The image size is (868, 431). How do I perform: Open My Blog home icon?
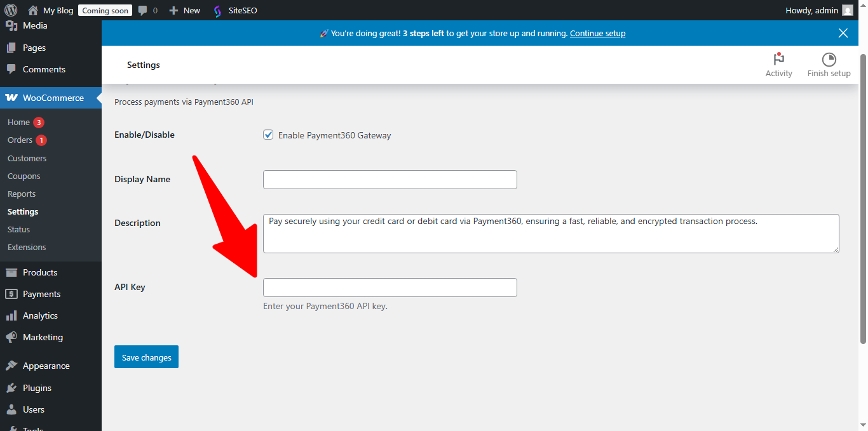[33, 10]
